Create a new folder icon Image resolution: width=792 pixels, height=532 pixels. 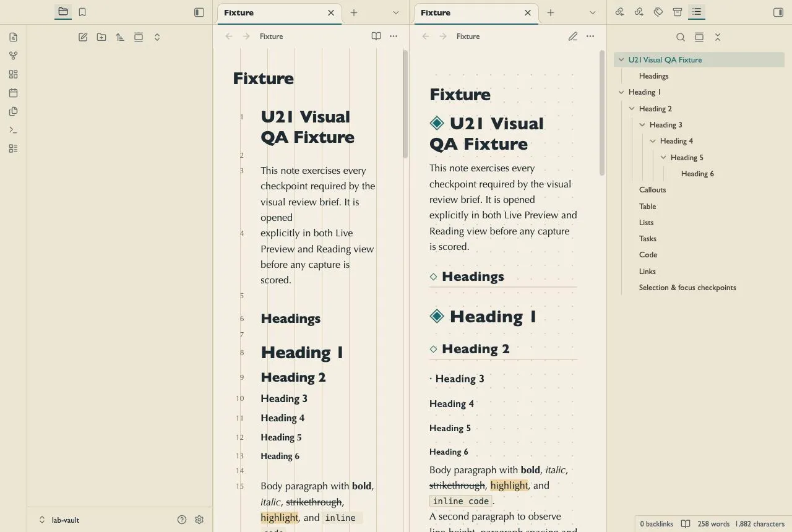(101, 37)
